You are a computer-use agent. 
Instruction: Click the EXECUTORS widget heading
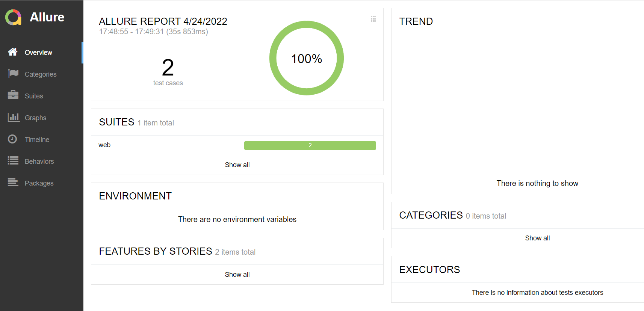(429, 270)
